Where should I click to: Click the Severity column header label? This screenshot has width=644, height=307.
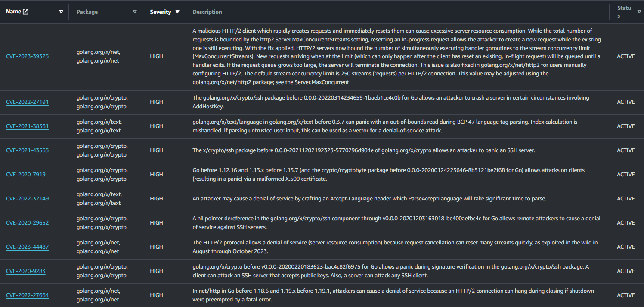coord(160,12)
